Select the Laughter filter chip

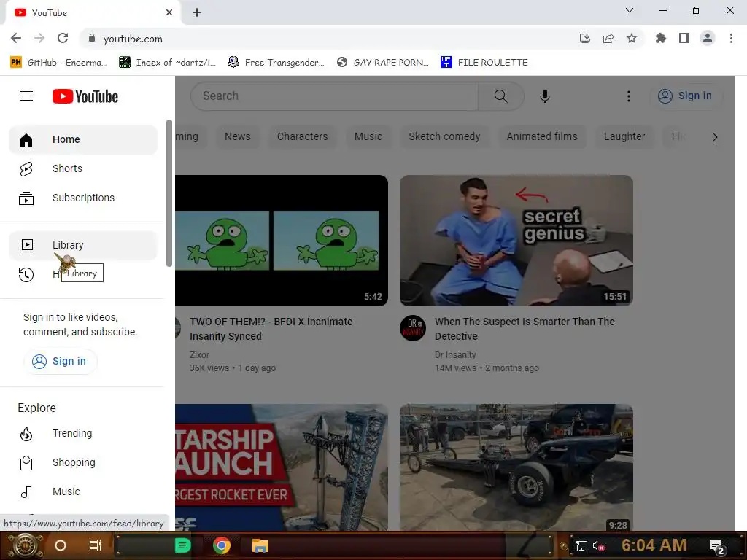click(x=624, y=136)
